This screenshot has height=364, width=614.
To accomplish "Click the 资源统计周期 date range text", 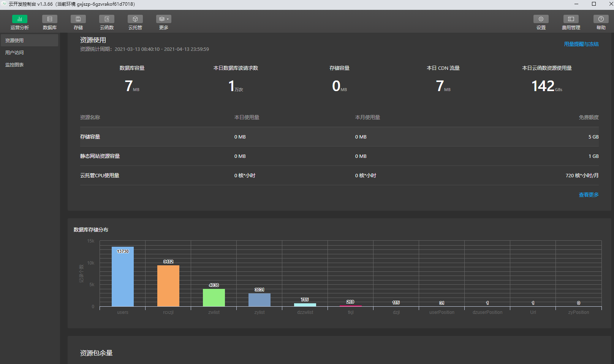I will (144, 49).
